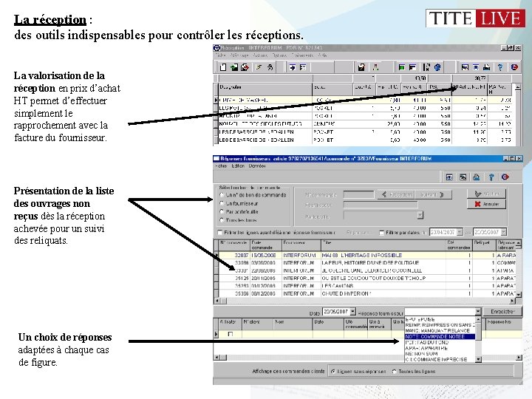Collapse the Réponse fournisseur combo box arrow
This screenshot has width=532, height=399.
click(478, 312)
